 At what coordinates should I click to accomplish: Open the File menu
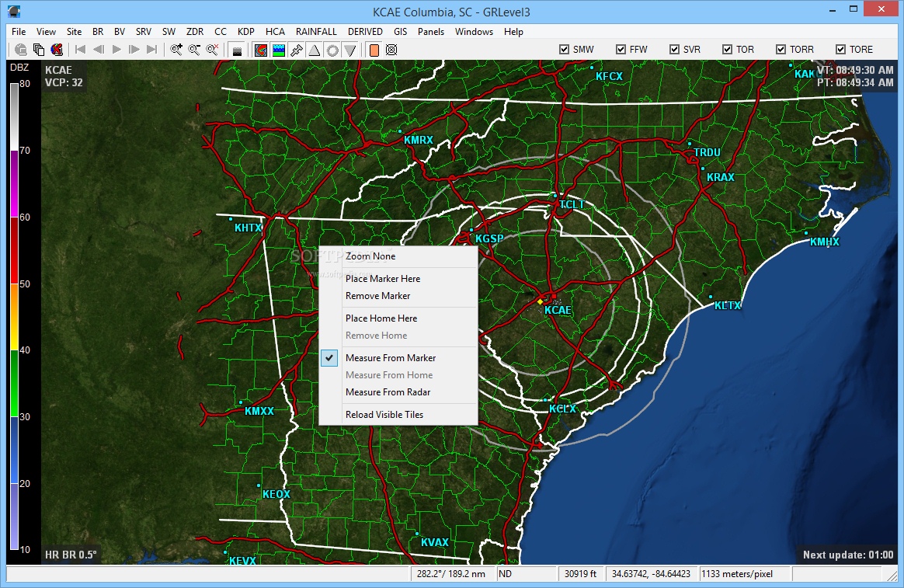coord(19,32)
